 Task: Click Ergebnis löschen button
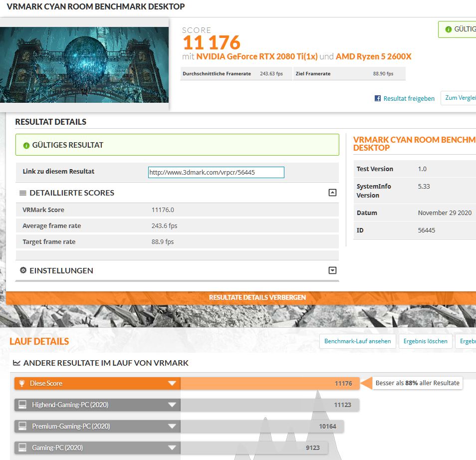click(x=425, y=341)
